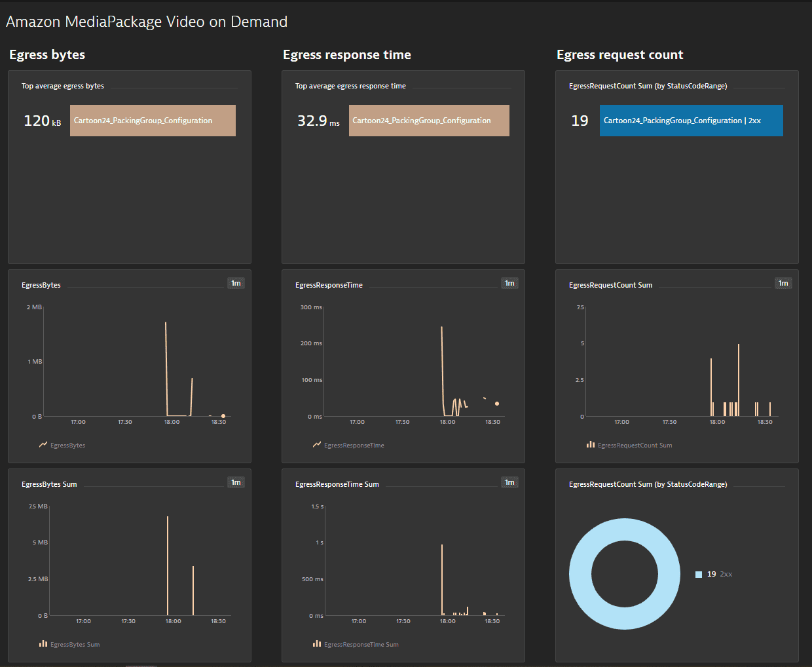Viewport: 812px width, 667px height.
Task: Click the tan Cartoon24 bar under egress bytes
Action: (153, 121)
